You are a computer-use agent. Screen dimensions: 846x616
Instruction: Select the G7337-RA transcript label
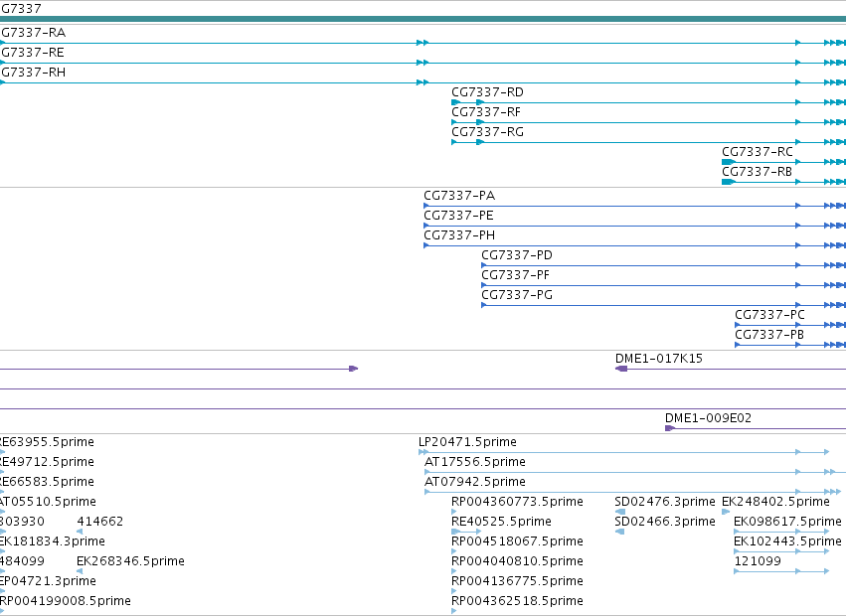[33, 33]
